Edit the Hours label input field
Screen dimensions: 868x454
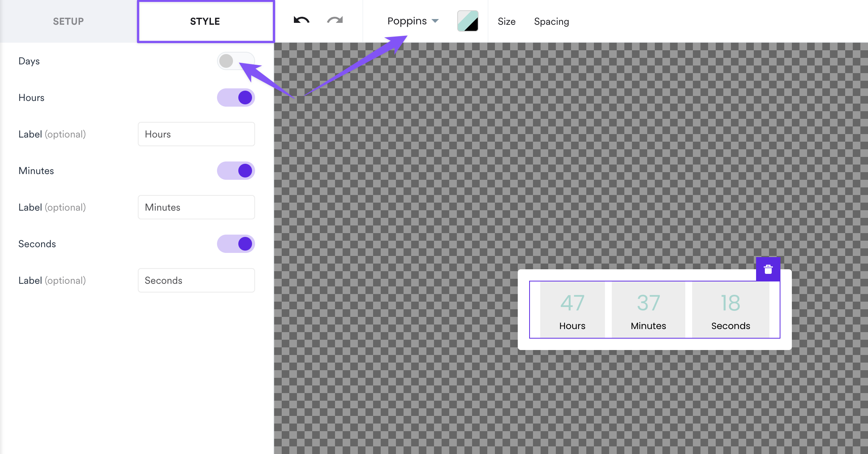tap(196, 134)
